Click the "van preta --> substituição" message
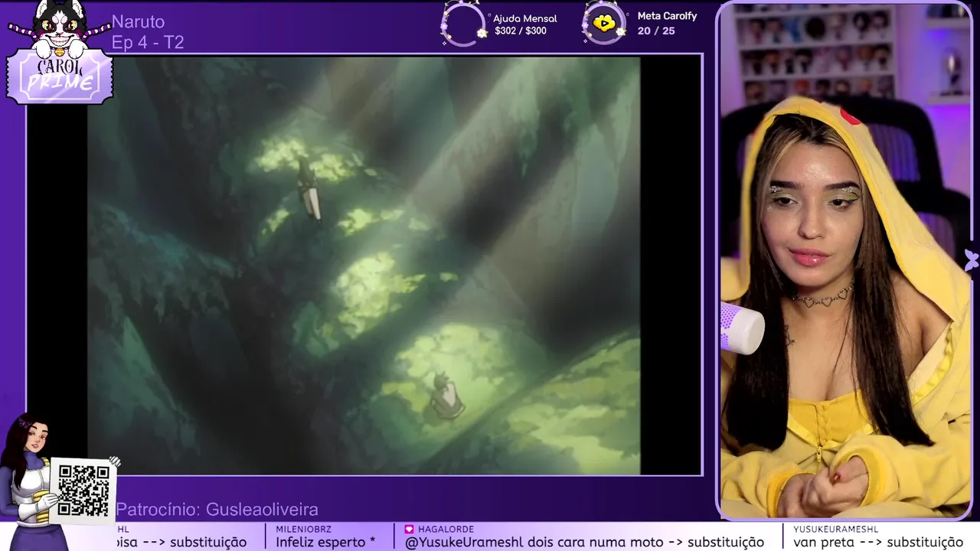The width and height of the screenshot is (980, 551). (x=878, y=542)
